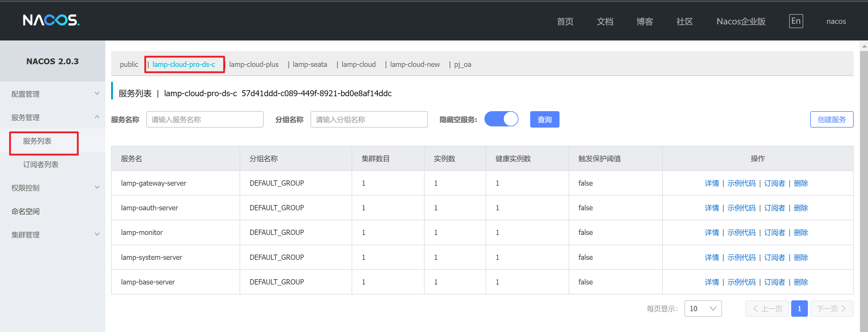
Task: Click the 创建服务 button
Action: tap(831, 120)
